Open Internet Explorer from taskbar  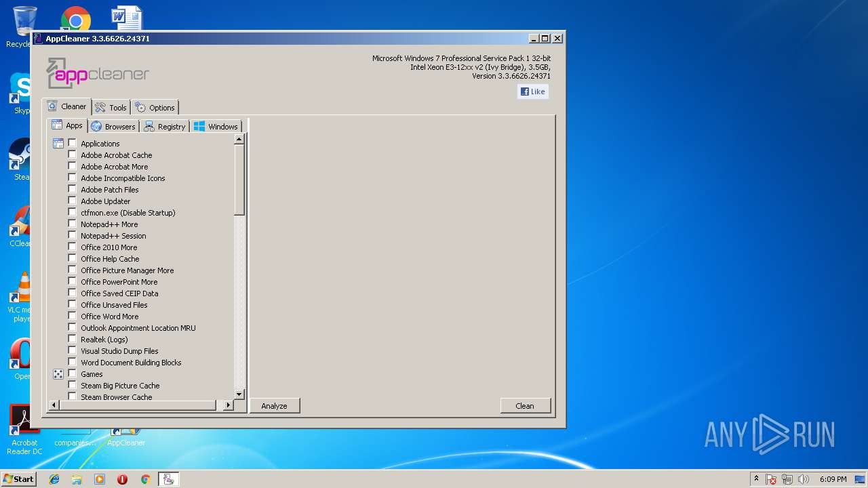(54, 479)
